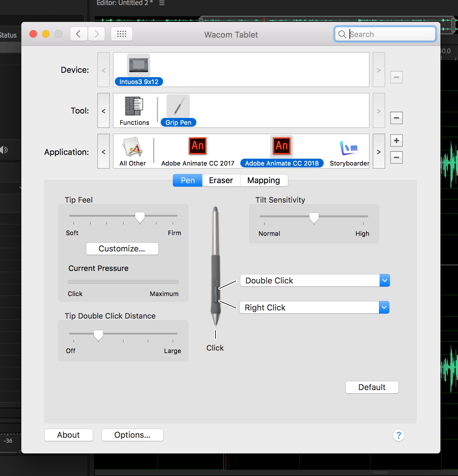Screen dimensions: 458x476
Task: Close the Wacom Tablet window
Action: click(x=33, y=34)
